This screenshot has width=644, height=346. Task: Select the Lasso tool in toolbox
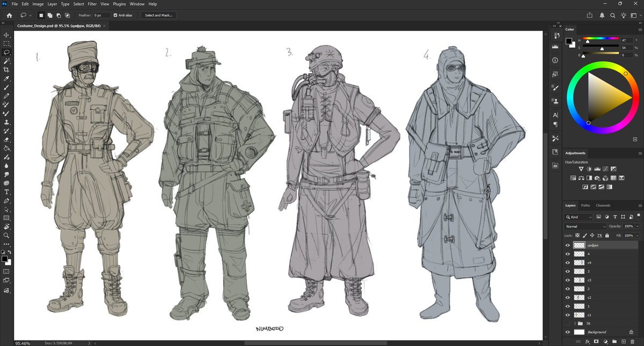[6, 52]
